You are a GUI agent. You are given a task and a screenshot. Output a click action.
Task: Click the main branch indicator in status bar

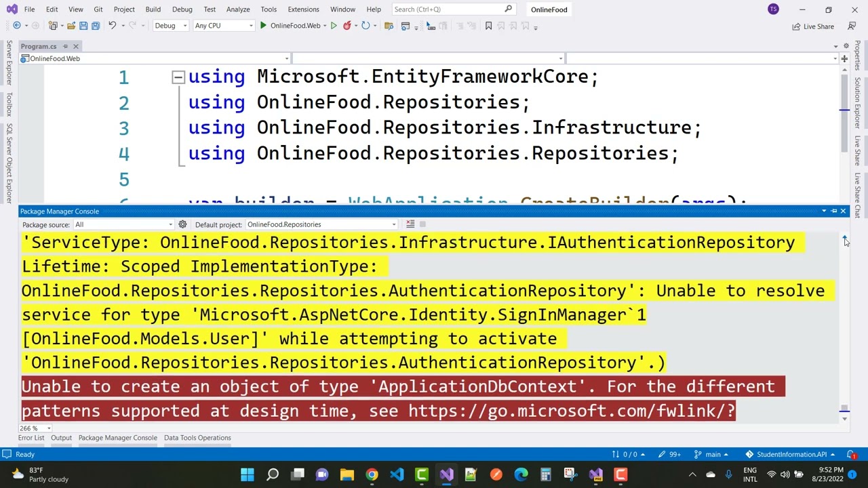pyautogui.click(x=711, y=455)
